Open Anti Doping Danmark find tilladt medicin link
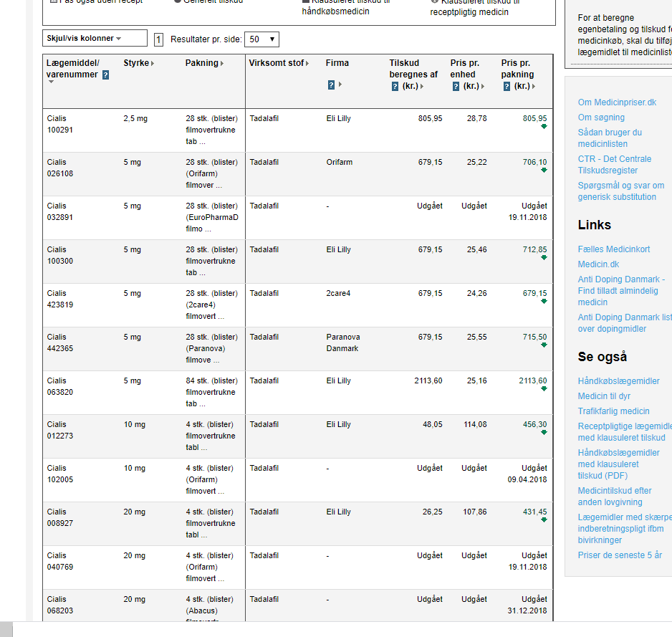 (x=621, y=291)
